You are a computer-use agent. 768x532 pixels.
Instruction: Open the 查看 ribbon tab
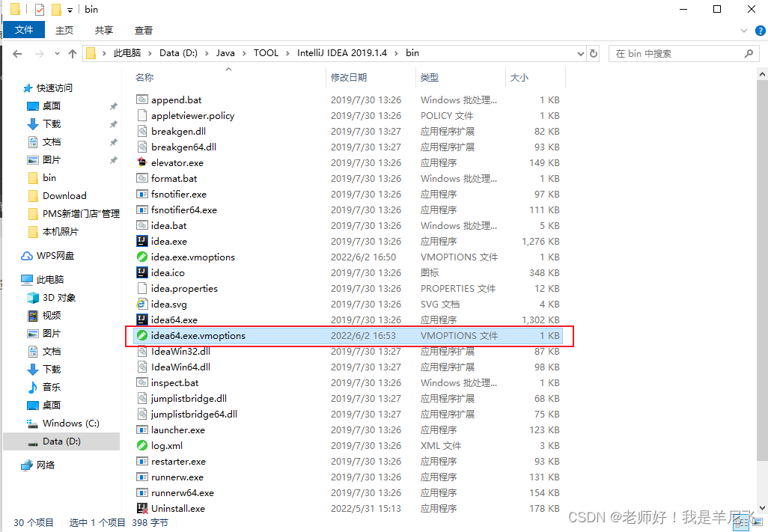point(144,31)
